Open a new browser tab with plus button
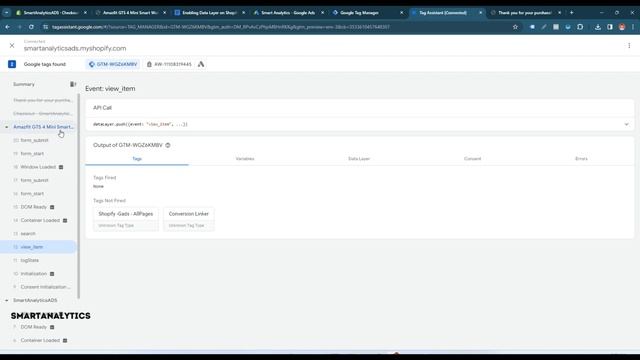640x360 pixels. tap(571, 13)
